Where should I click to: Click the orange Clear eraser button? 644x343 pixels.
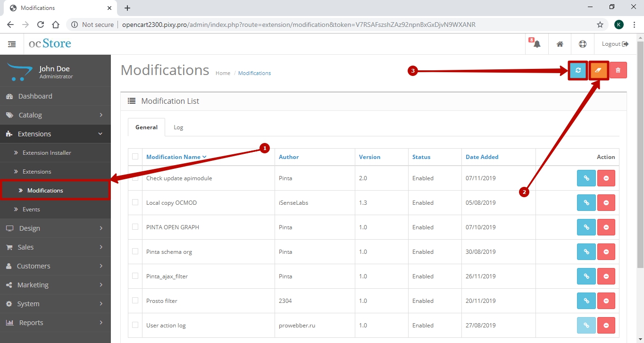tap(599, 70)
